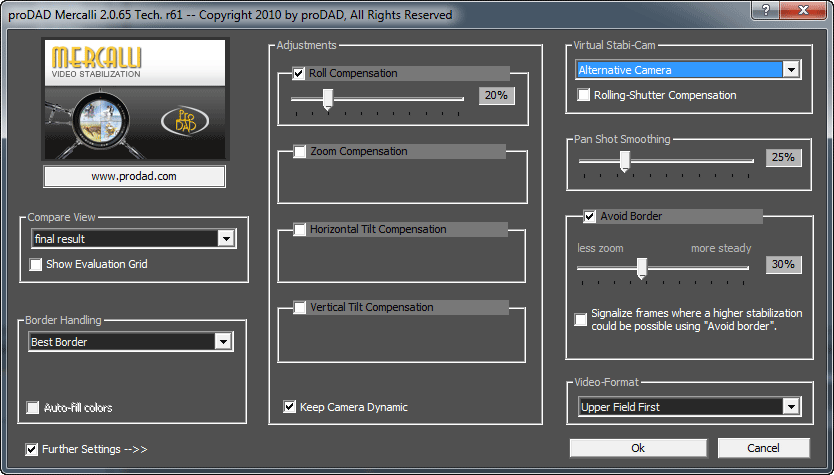The height and width of the screenshot is (475, 834).
Task: Click the Mercalli Video Stabilization logo image
Action: coord(135,99)
